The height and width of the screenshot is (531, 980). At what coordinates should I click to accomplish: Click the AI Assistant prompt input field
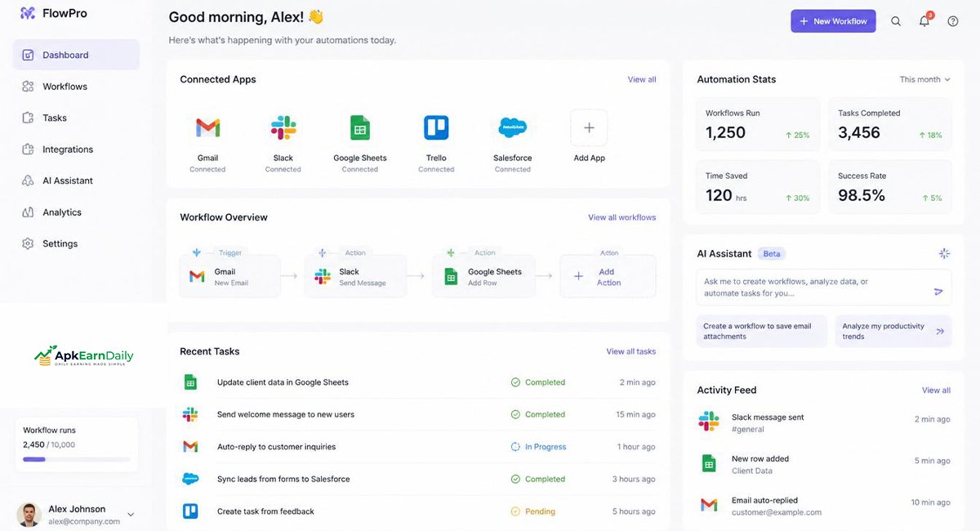tap(824, 287)
